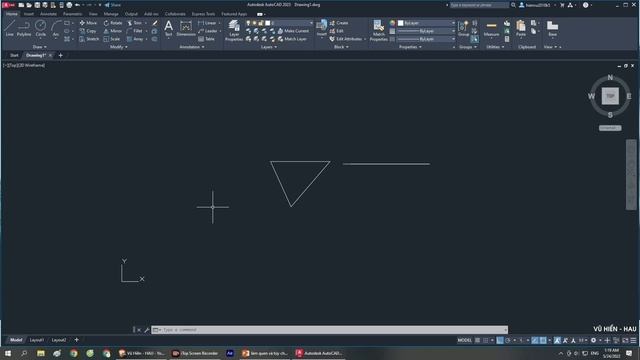Image resolution: width=640 pixels, height=360 pixels.
Task: Activate the Move command
Action: [88, 23]
